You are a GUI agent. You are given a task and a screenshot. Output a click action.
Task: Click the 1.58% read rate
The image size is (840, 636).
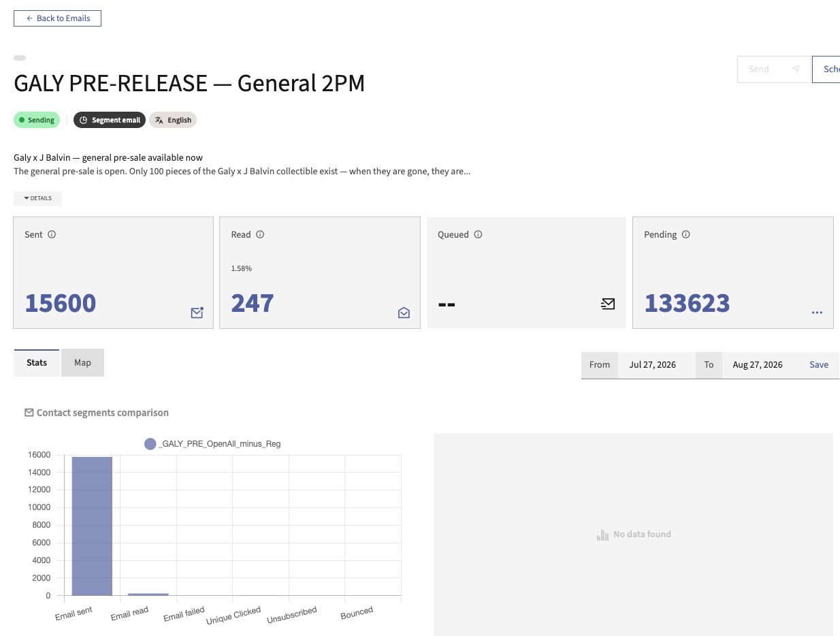pyautogui.click(x=242, y=268)
